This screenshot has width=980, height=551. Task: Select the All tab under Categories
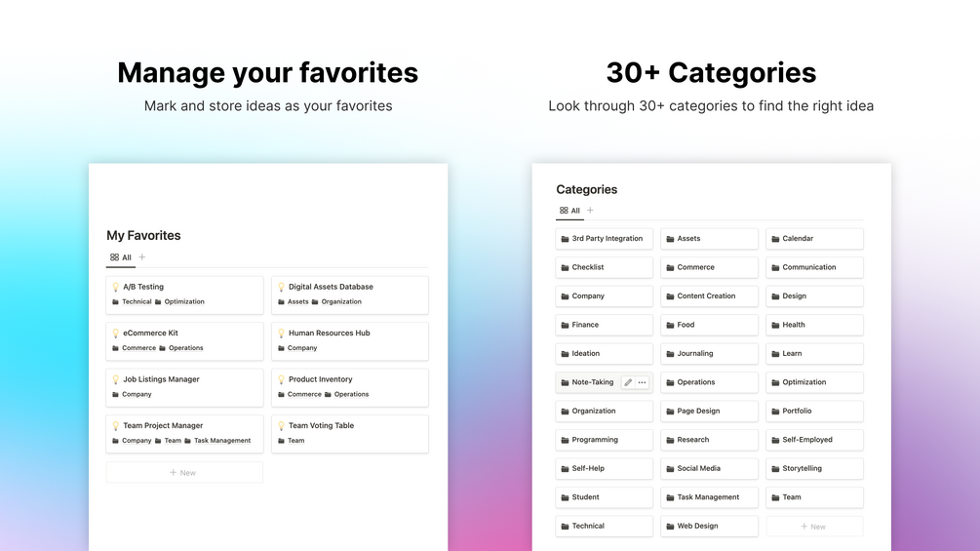[x=569, y=211]
